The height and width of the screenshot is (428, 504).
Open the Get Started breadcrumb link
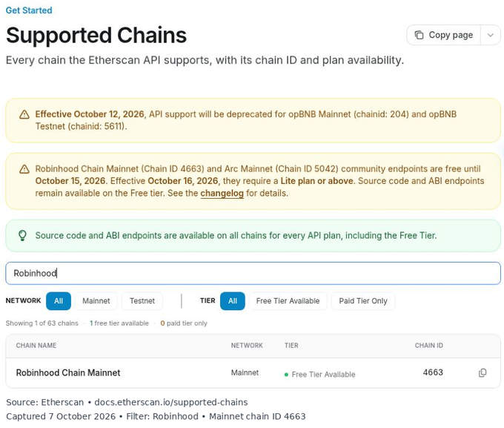(29, 10)
